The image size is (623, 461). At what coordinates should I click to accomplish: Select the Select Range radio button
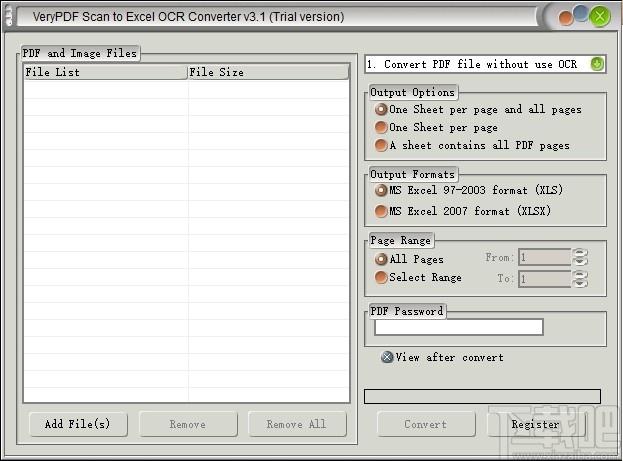(x=418, y=277)
